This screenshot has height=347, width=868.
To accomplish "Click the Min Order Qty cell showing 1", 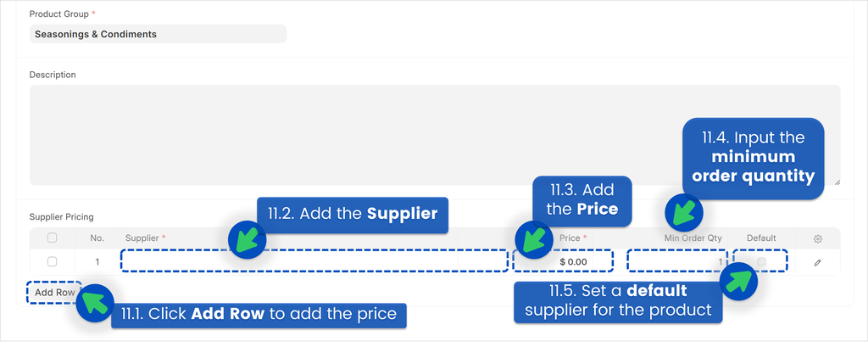I will coord(677,261).
